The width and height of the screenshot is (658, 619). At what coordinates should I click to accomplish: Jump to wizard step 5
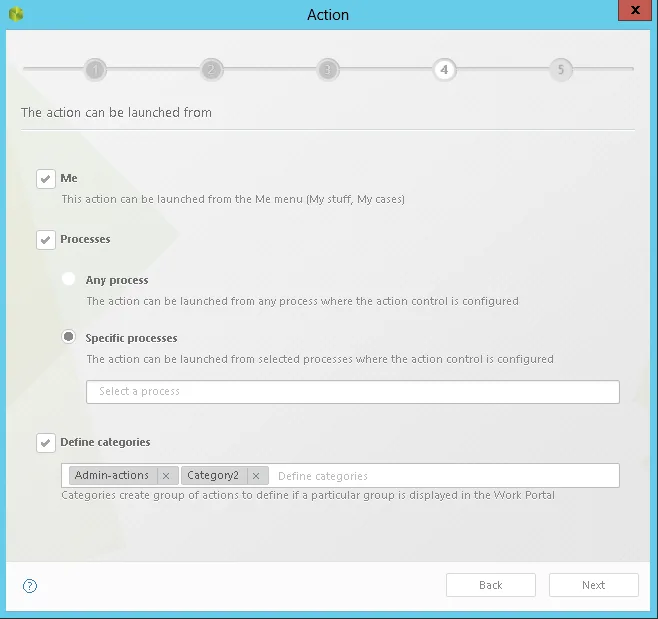click(x=561, y=70)
